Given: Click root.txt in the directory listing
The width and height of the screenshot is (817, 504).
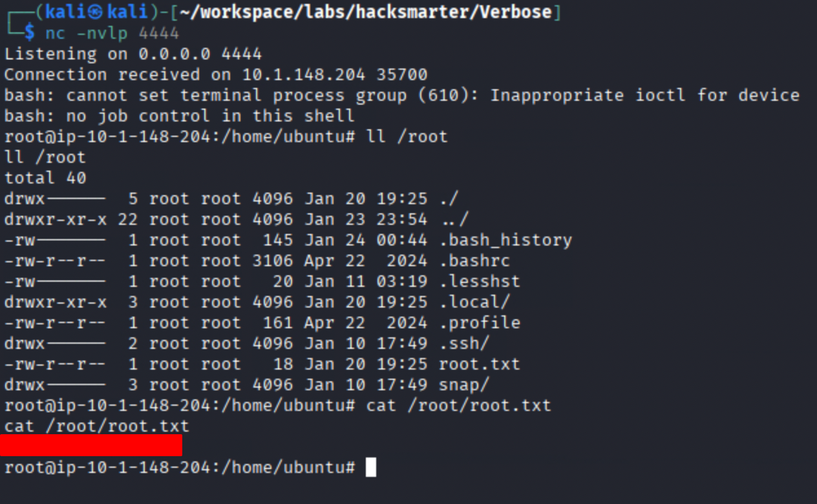Looking at the screenshot, I should click(480, 364).
